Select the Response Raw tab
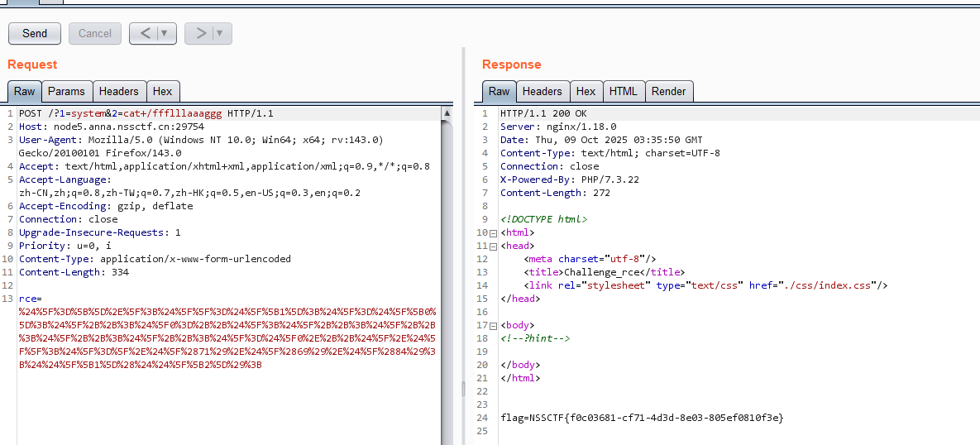The height and width of the screenshot is (445, 980). pyautogui.click(x=499, y=91)
